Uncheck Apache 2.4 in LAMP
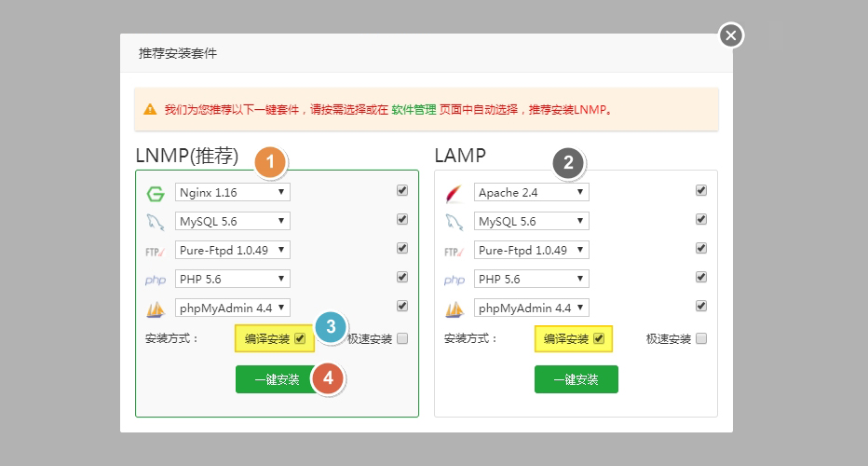Screen dimensions: 868x466 tap(701, 190)
